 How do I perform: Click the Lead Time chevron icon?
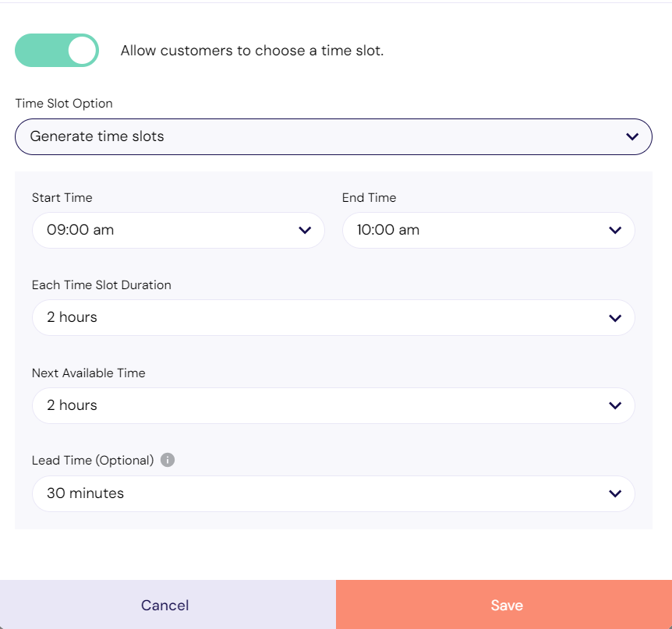tap(615, 493)
